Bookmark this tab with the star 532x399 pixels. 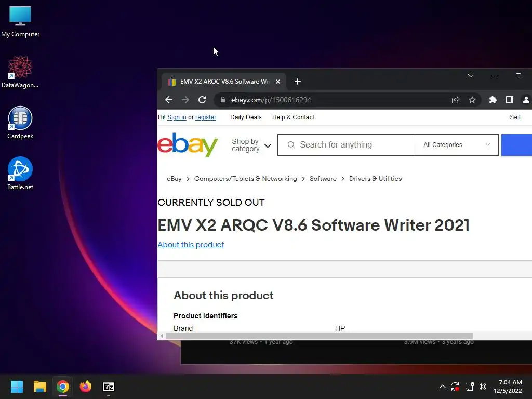pos(472,100)
